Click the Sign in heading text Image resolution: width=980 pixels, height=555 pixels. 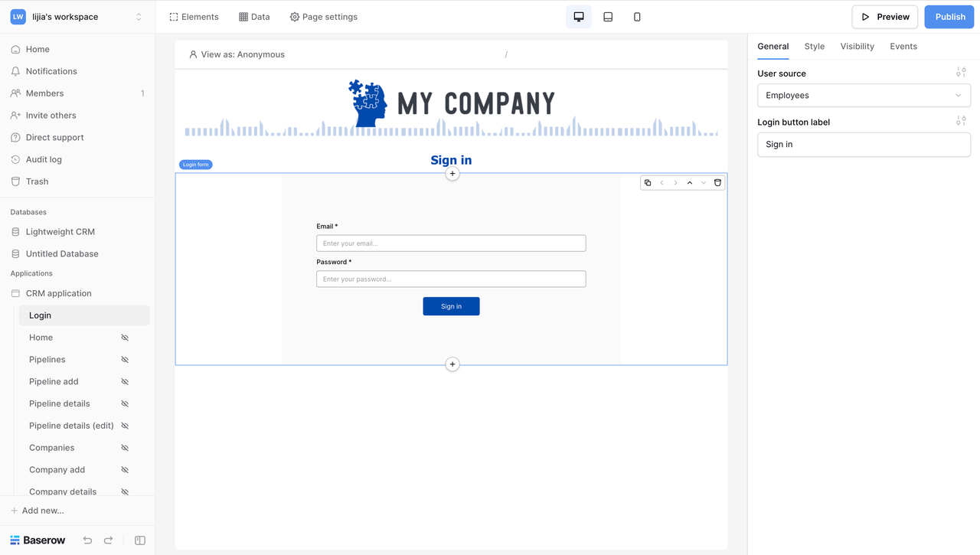tap(451, 160)
